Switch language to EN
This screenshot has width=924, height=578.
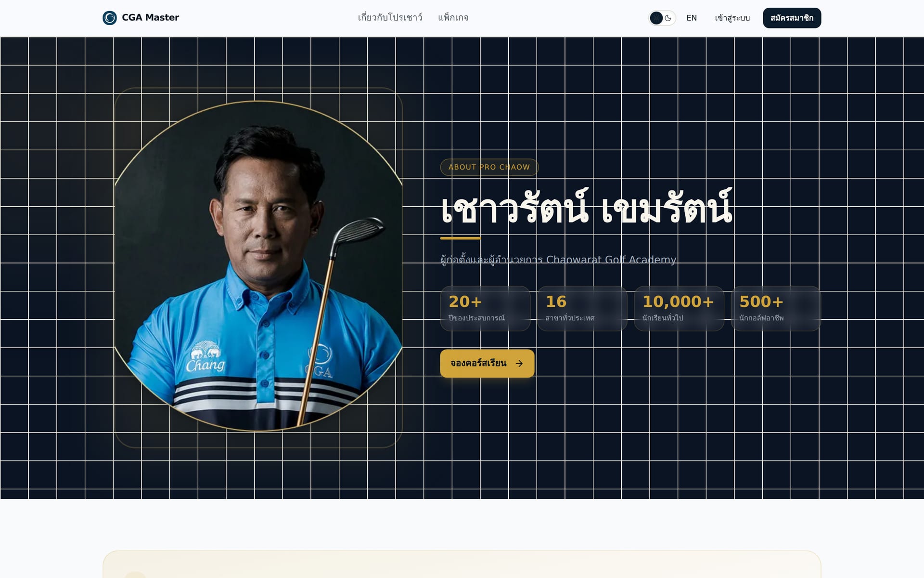point(692,18)
